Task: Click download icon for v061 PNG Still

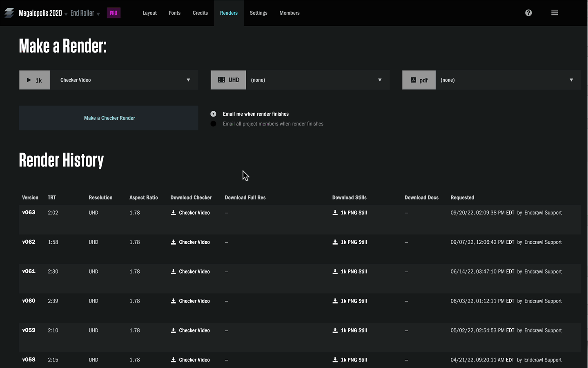Action: tap(335, 272)
